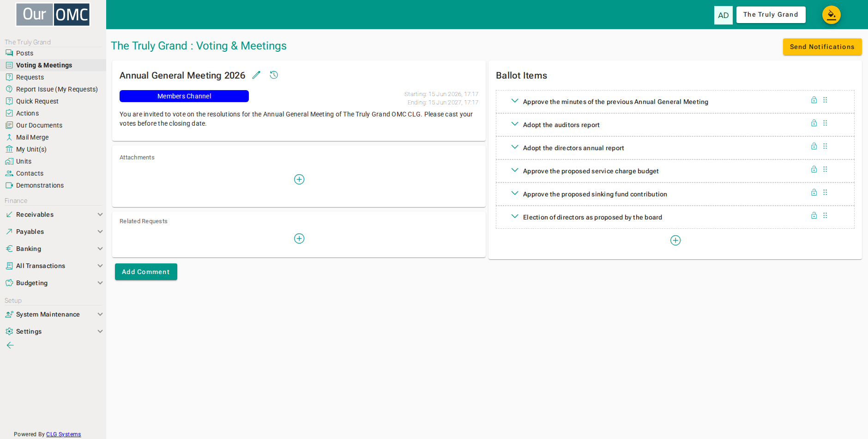Click drag handle for Approve the minutes item

tap(825, 100)
